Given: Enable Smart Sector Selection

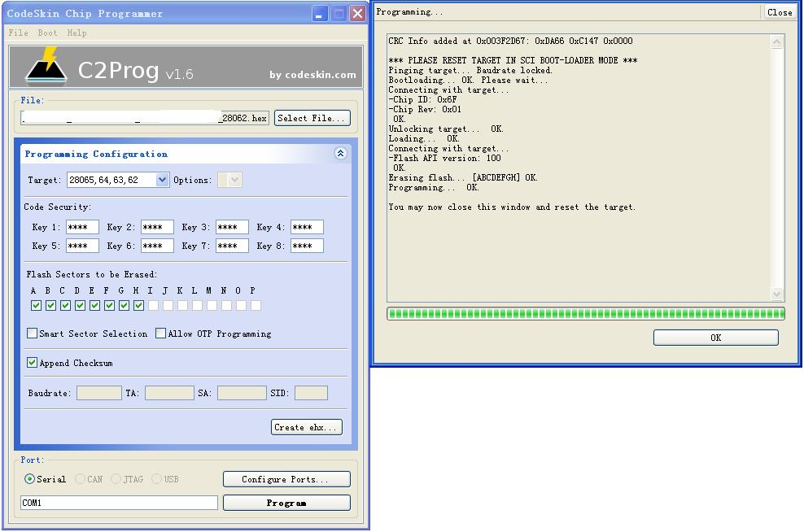Looking at the screenshot, I should (x=32, y=334).
